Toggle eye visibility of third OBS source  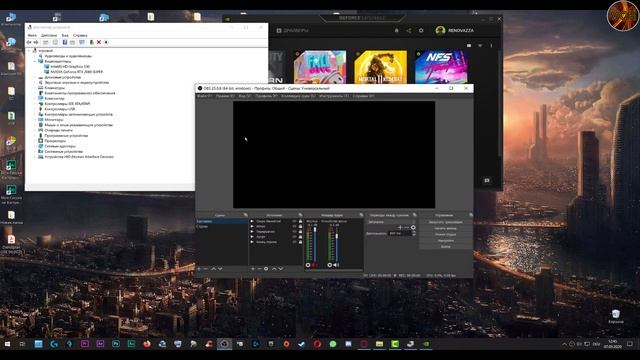pos(294,231)
